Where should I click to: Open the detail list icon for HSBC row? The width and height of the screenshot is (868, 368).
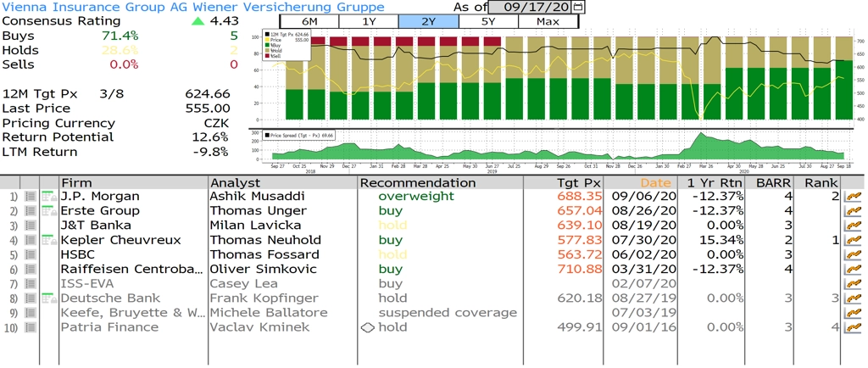pyautogui.click(x=31, y=254)
